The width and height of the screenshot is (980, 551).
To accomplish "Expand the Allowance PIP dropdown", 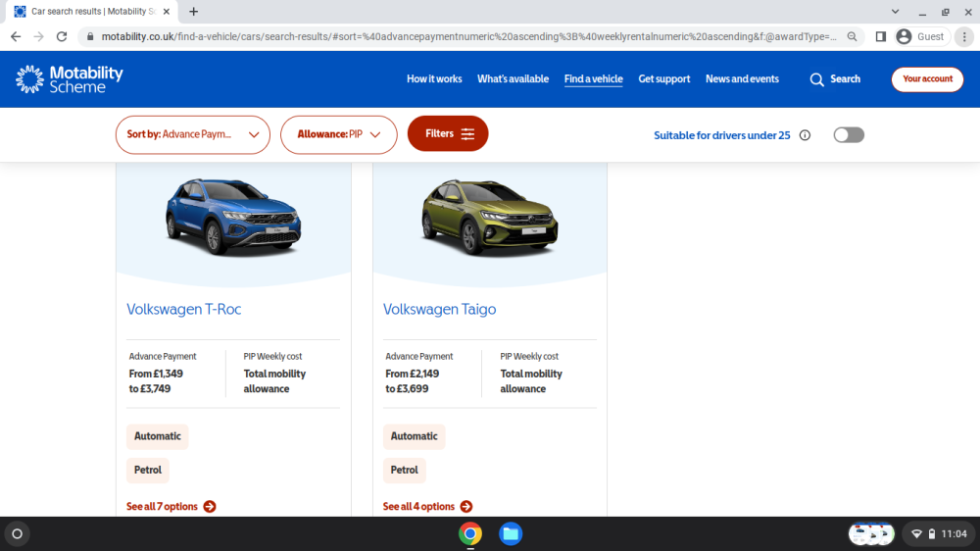I will [x=339, y=134].
